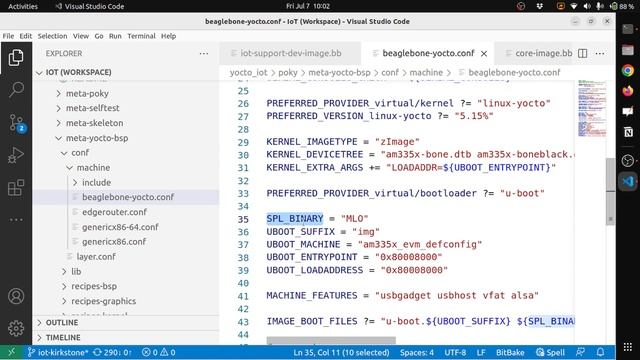Show additional views ellipsis in activity bar
This screenshot has height=360, width=640.
pos(16,220)
